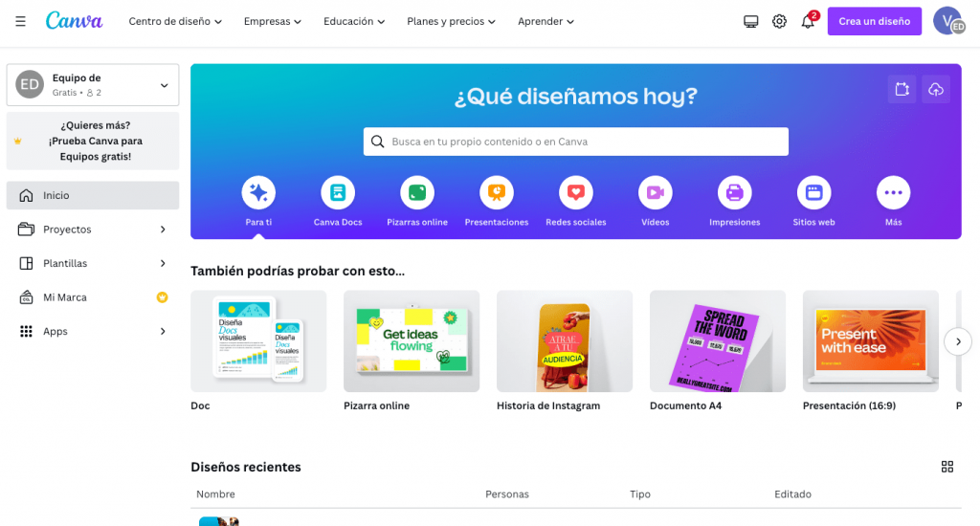Click the Tipo column header
This screenshot has width=980, height=526.
point(640,494)
